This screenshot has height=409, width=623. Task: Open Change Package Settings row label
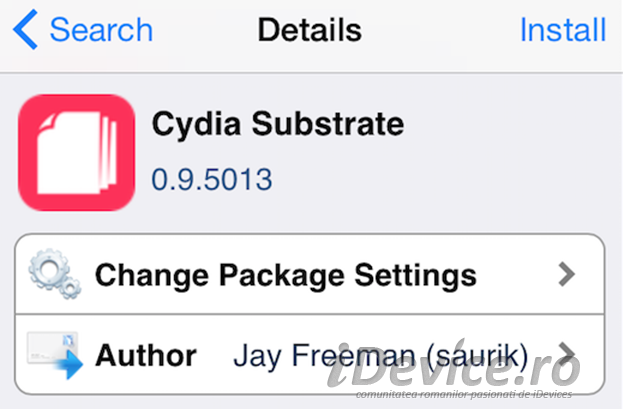(286, 275)
